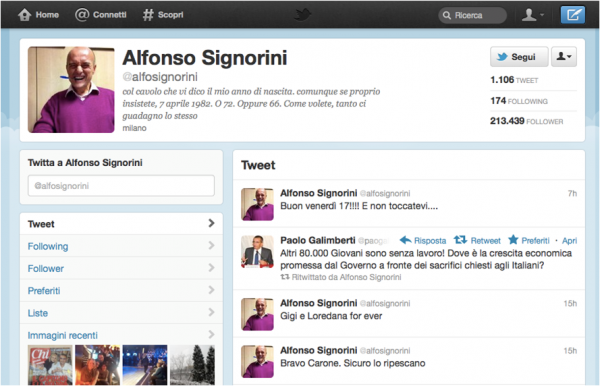Follow Alfonso Signorini with Segui button
600x386 pixels.
(x=519, y=57)
